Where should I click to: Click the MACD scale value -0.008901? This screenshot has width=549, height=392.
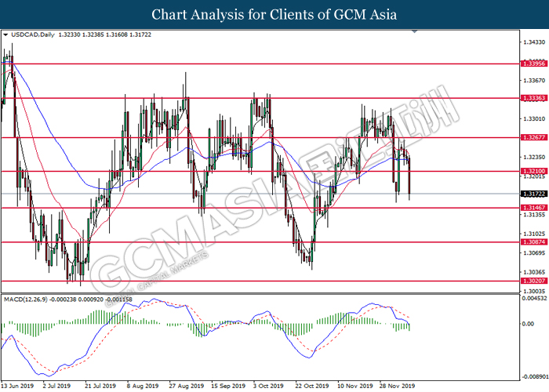pyautogui.click(x=535, y=376)
